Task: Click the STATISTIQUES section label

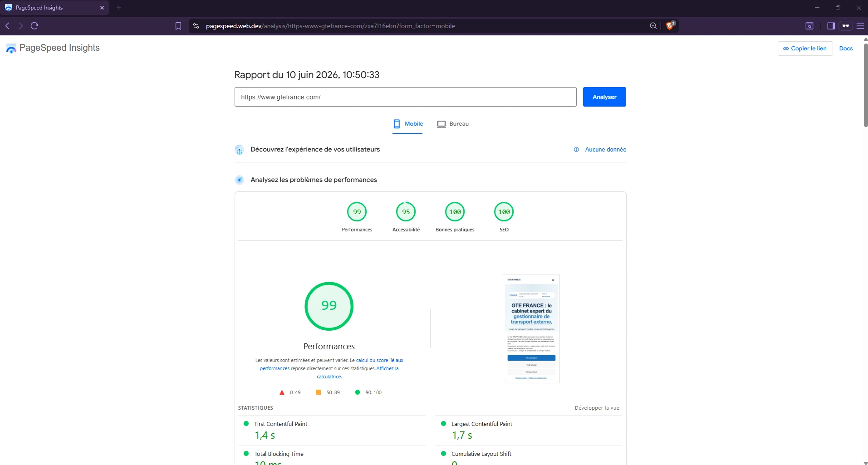Action: 255,408
